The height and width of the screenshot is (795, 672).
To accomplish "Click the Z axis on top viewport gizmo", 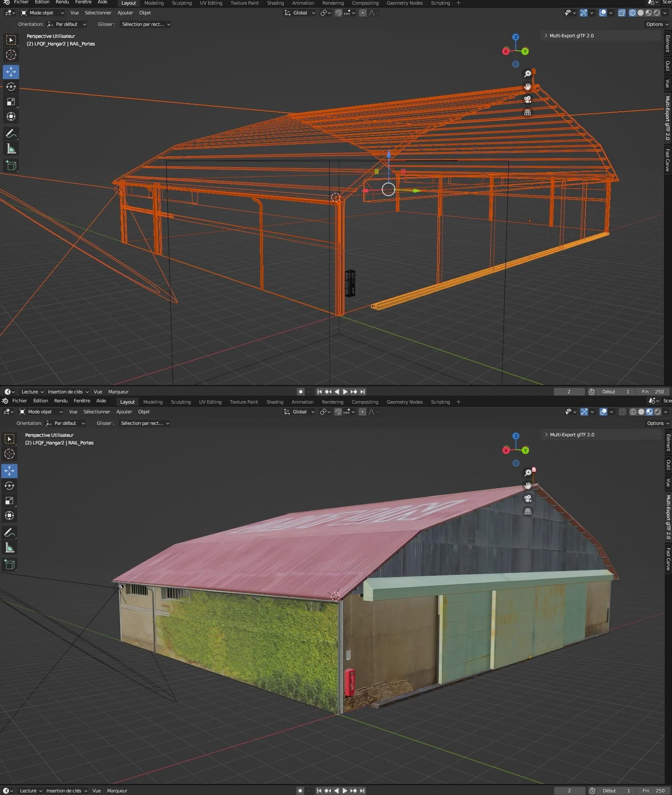I will (x=516, y=37).
